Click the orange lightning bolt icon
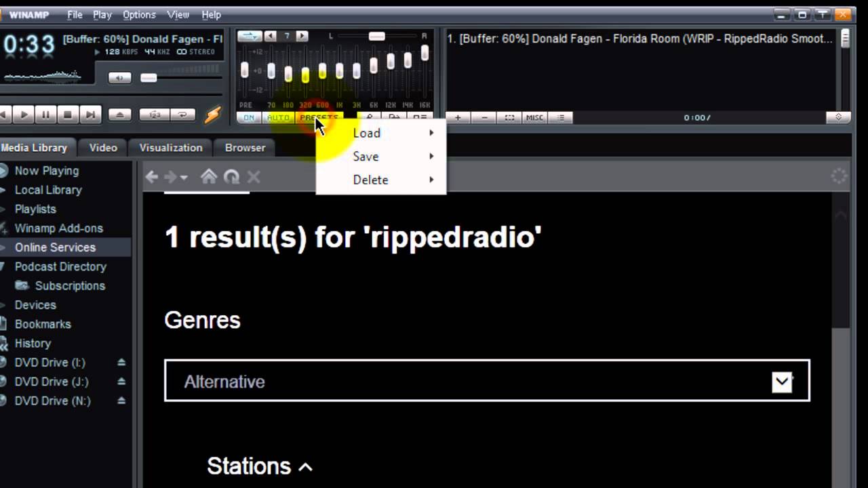 (213, 115)
